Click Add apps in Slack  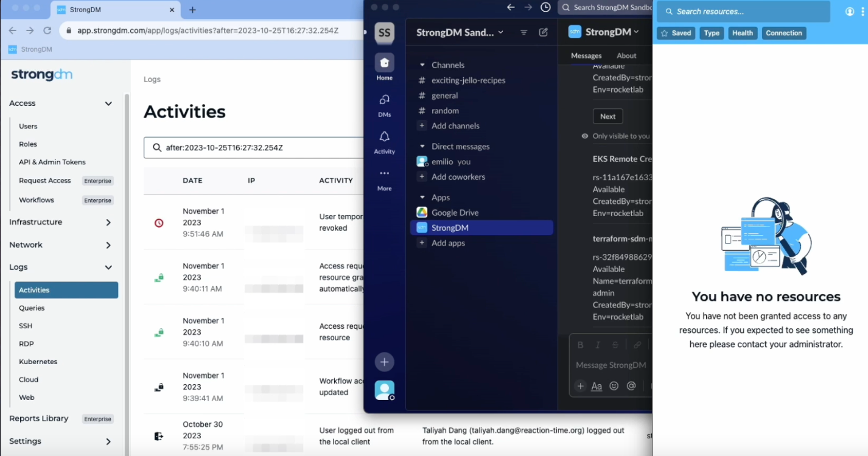(x=448, y=243)
